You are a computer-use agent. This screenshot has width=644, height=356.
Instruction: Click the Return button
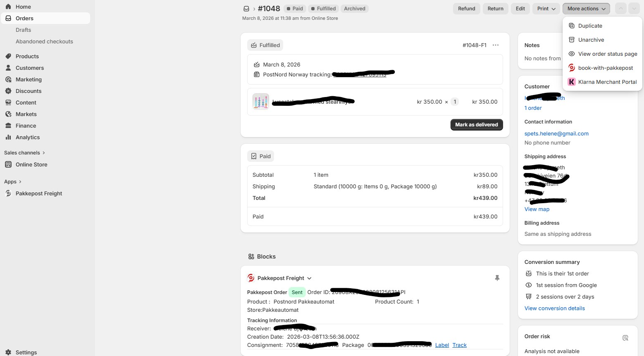(x=495, y=9)
